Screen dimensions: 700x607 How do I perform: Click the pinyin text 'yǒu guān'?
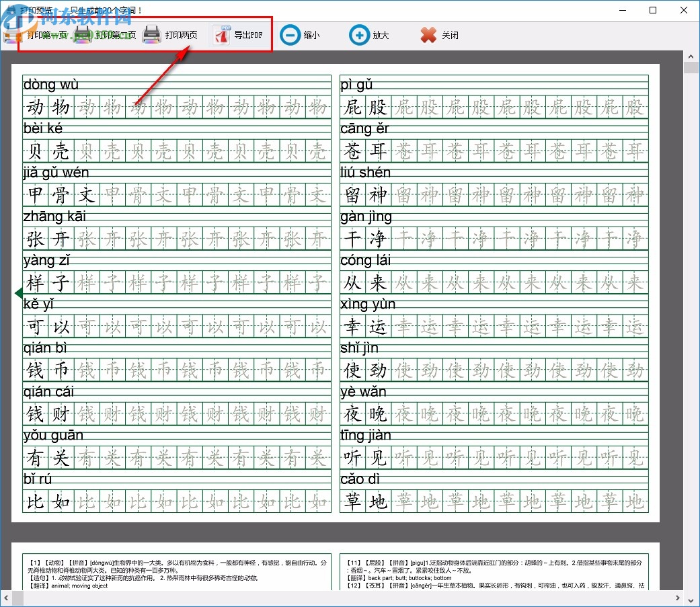[53, 435]
